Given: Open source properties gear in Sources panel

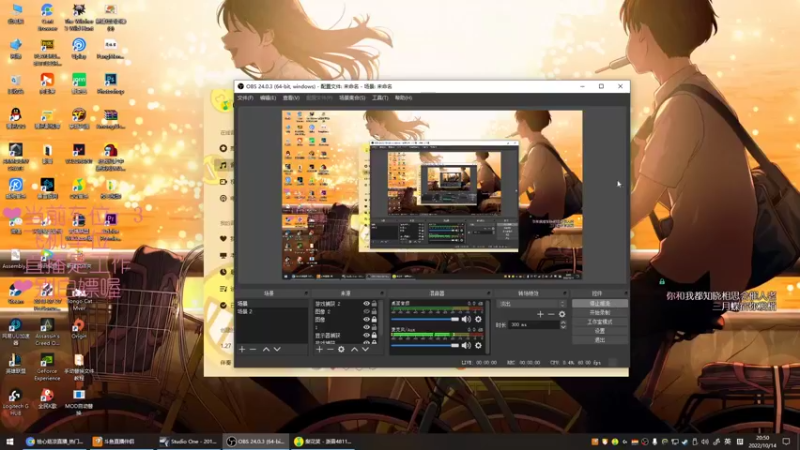Looking at the screenshot, I should (341, 349).
